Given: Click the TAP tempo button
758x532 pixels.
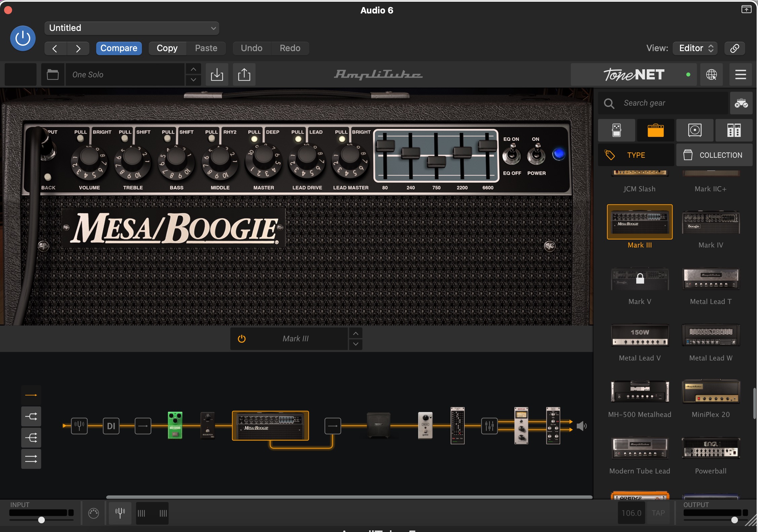Looking at the screenshot, I should [658, 513].
